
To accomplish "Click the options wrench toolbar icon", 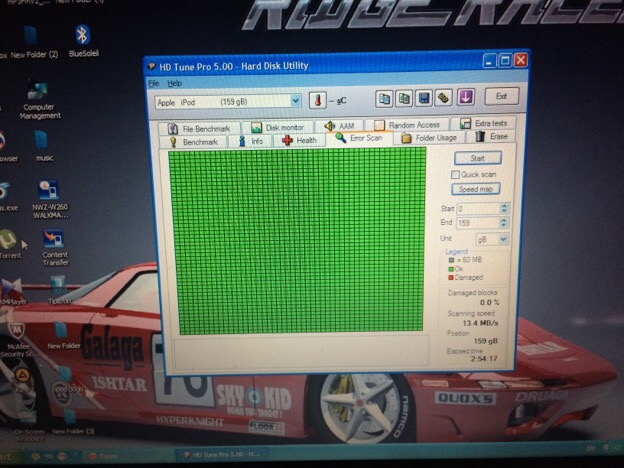I will pos(443,98).
